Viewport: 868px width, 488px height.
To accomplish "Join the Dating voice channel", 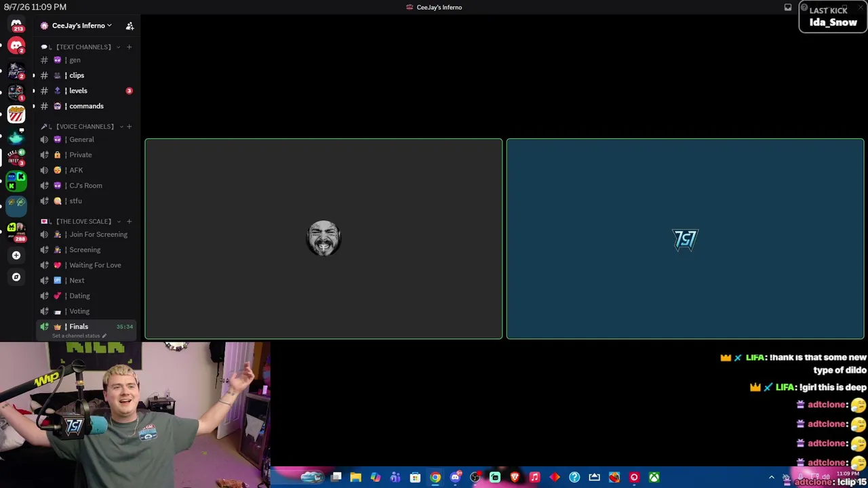I will point(87,296).
